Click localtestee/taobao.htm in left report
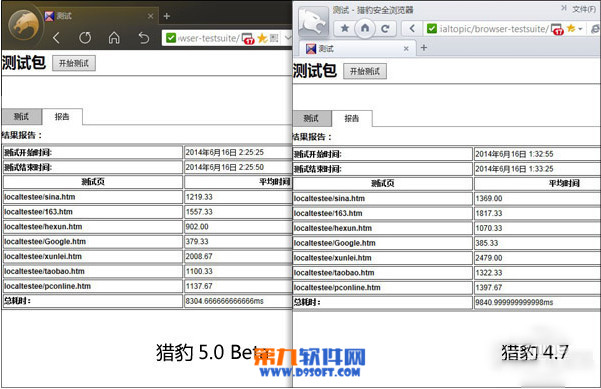 [44, 271]
